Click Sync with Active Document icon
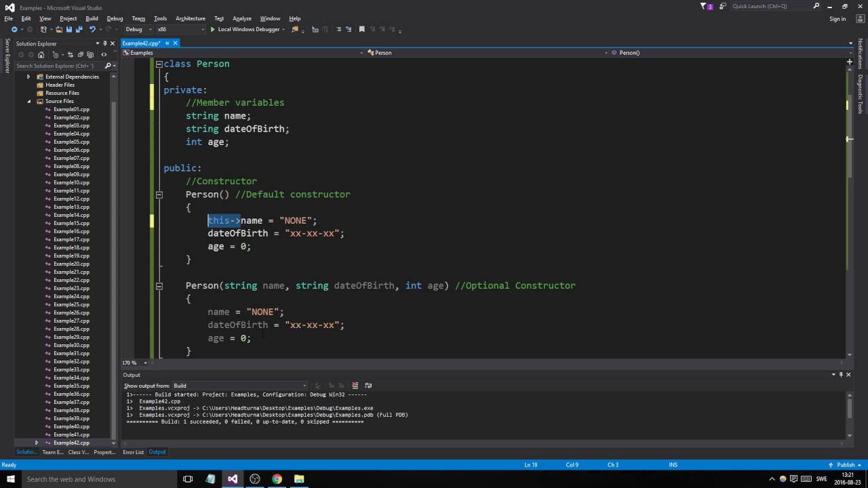 pyautogui.click(x=71, y=55)
